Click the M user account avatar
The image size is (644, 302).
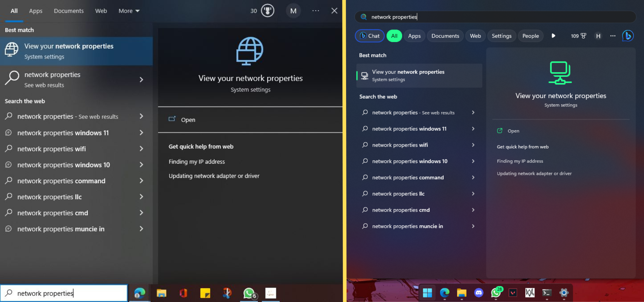tap(293, 11)
